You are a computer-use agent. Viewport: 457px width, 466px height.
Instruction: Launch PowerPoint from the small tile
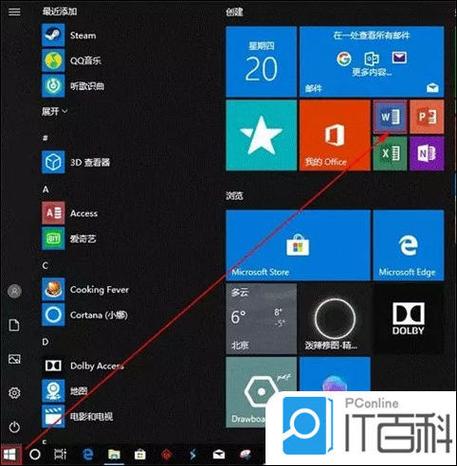coord(427,117)
